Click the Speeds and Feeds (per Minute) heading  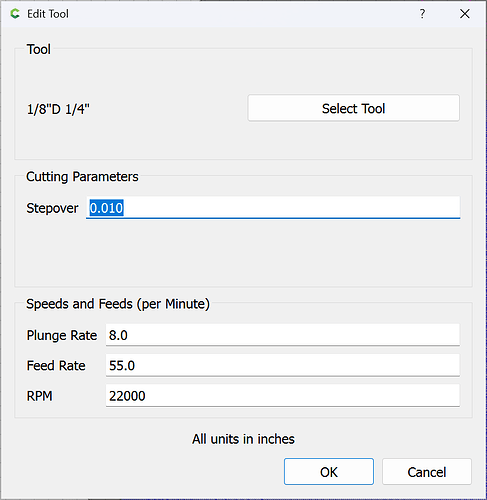[x=118, y=304]
